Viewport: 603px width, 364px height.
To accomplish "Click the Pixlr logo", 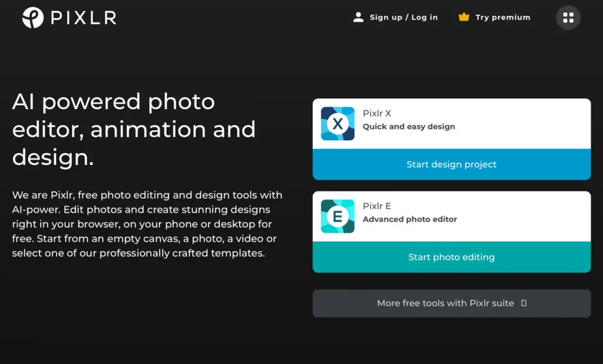I will pos(69,18).
